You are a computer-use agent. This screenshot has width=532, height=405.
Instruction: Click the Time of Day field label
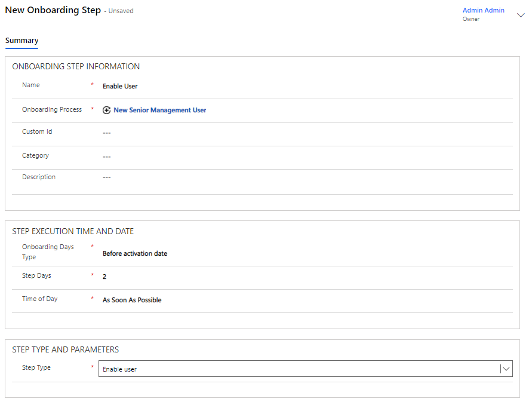coord(40,299)
